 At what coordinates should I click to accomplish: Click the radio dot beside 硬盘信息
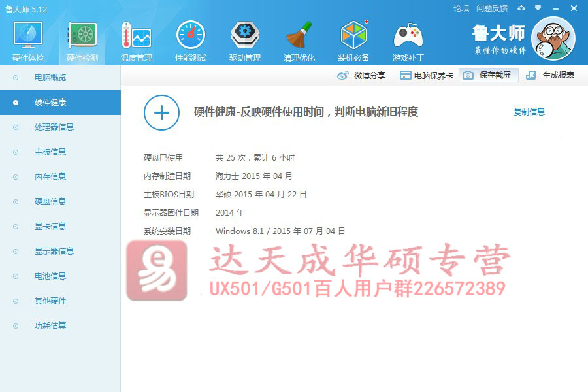16,202
